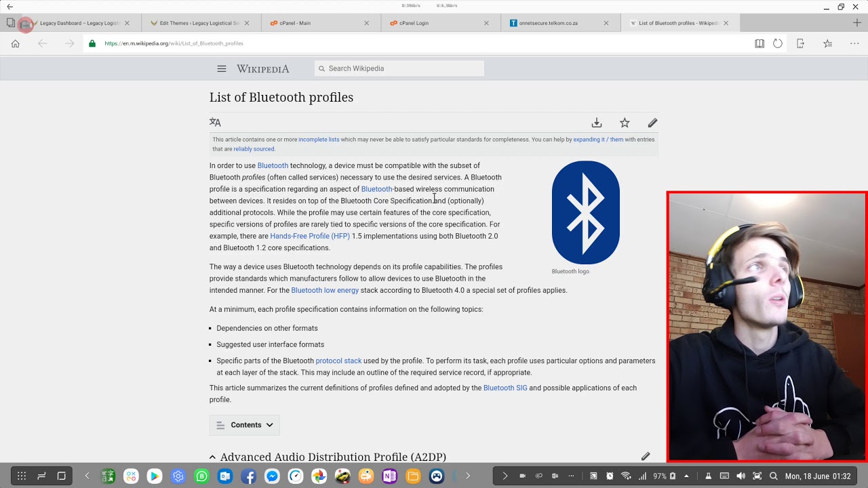Focus the Search Wikipedia field
Image resolution: width=868 pixels, height=488 pixels.
click(x=399, y=68)
